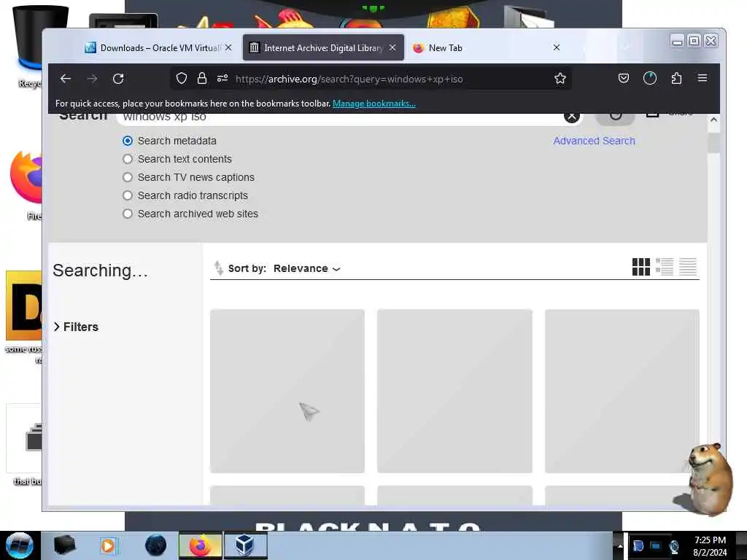Image resolution: width=747 pixels, height=560 pixels.
Task: Click the page scrollbar up arrow
Action: 713,120
